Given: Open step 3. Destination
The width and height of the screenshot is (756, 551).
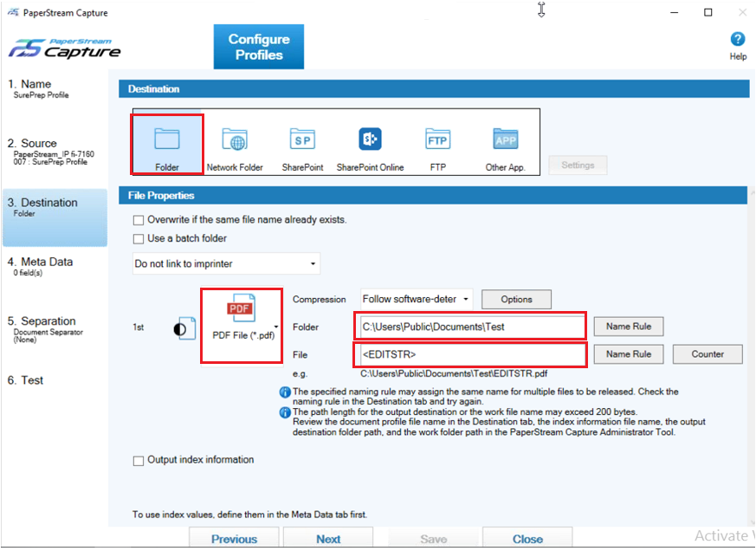Looking at the screenshot, I should pos(55,218).
